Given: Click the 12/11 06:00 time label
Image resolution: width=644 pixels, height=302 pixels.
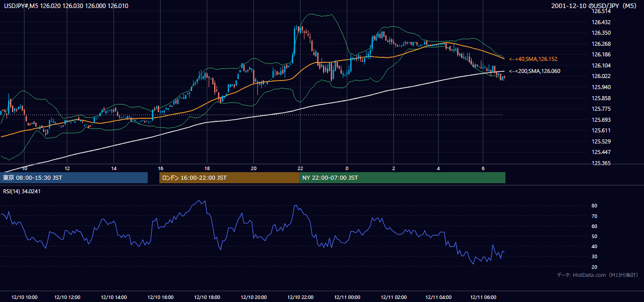Looking at the screenshot, I should pyautogui.click(x=483, y=297).
